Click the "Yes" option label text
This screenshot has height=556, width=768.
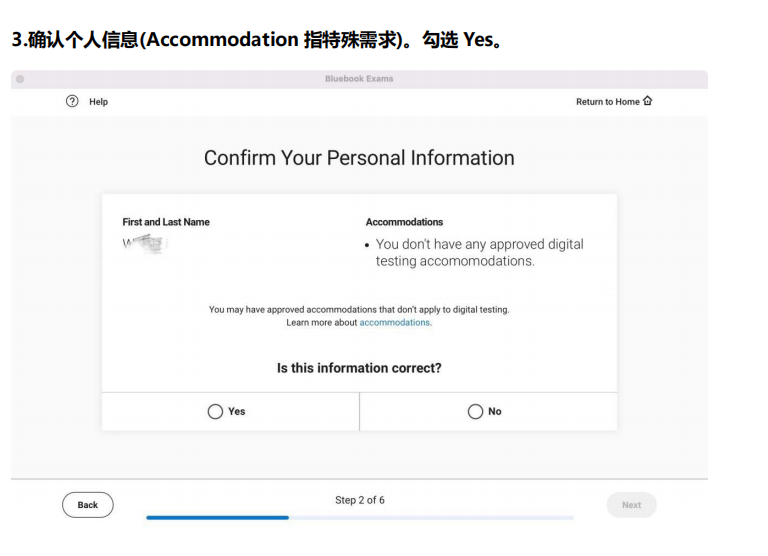click(x=237, y=412)
